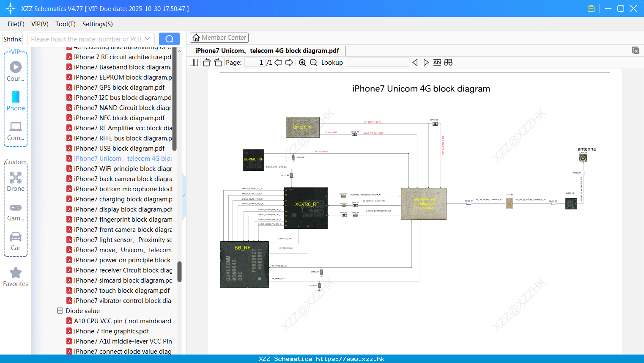Open iPhone7 simcard block diagram
This screenshot has height=363, width=644.
(x=119, y=280)
